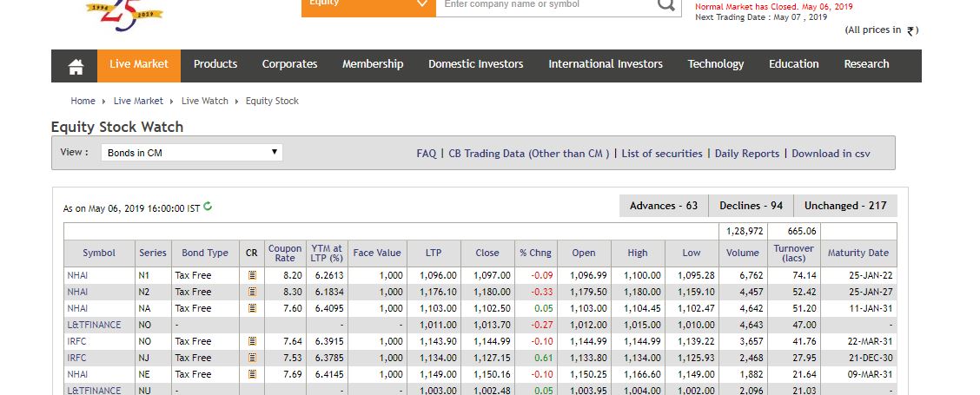Open the Education menu
Image resolution: width=980 pixels, height=395 pixels.
tap(794, 63)
